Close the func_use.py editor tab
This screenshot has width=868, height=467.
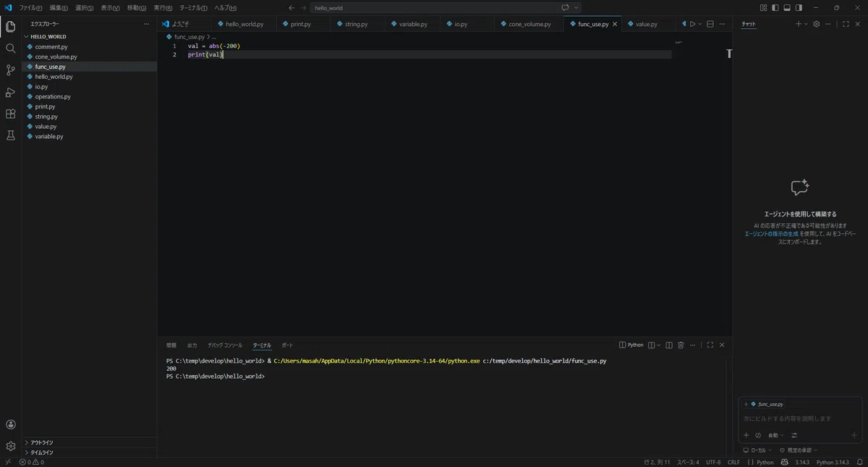[x=615, y=24]
